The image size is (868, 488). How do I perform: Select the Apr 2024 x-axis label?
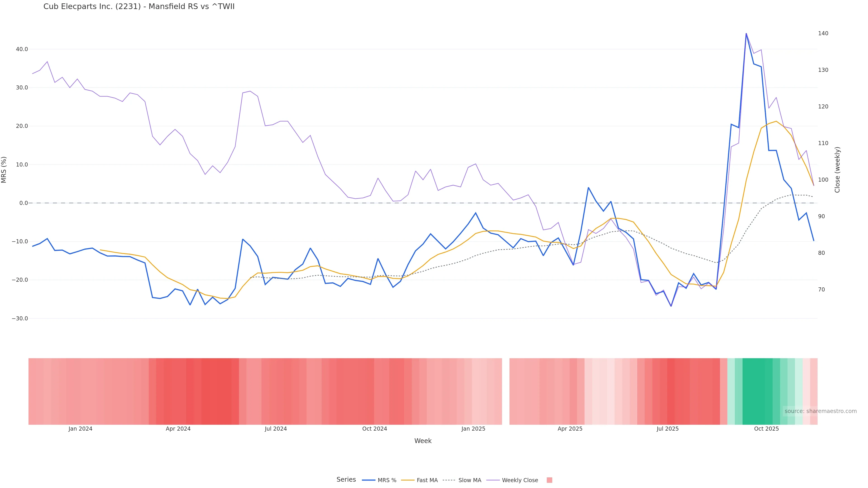pyautogui.click(x=178, y=429)
